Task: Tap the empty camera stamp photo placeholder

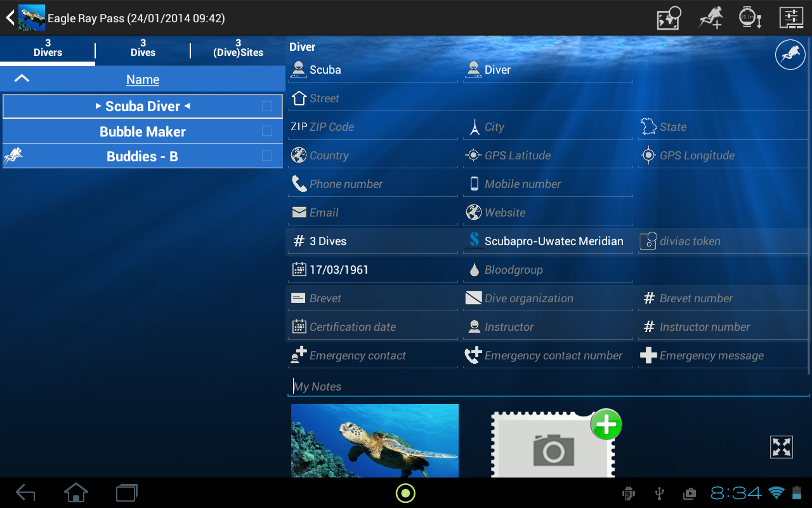Action: (553, 446)
